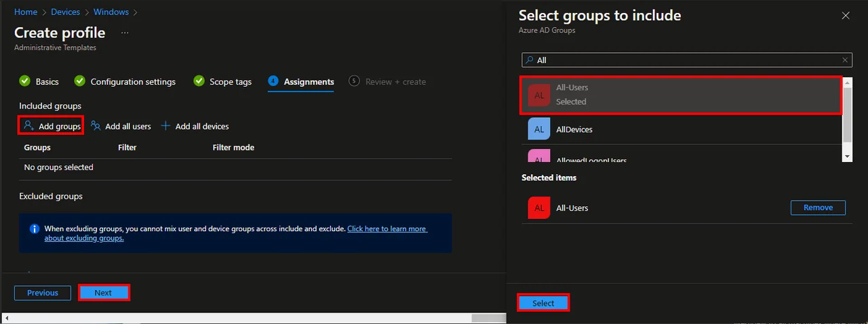
Task: Open the Configuration settings step
Action: [133, 81]
